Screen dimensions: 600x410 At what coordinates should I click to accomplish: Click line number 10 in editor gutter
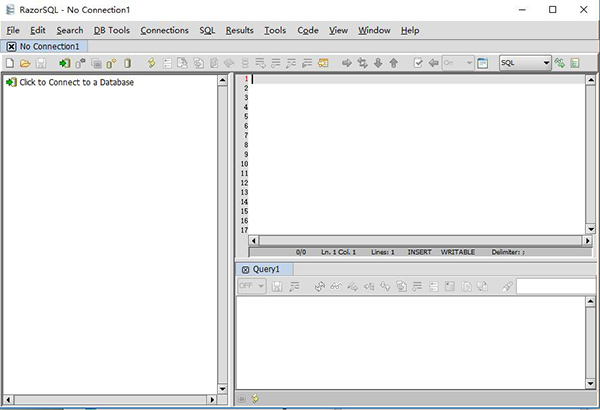tap(244, 164)
